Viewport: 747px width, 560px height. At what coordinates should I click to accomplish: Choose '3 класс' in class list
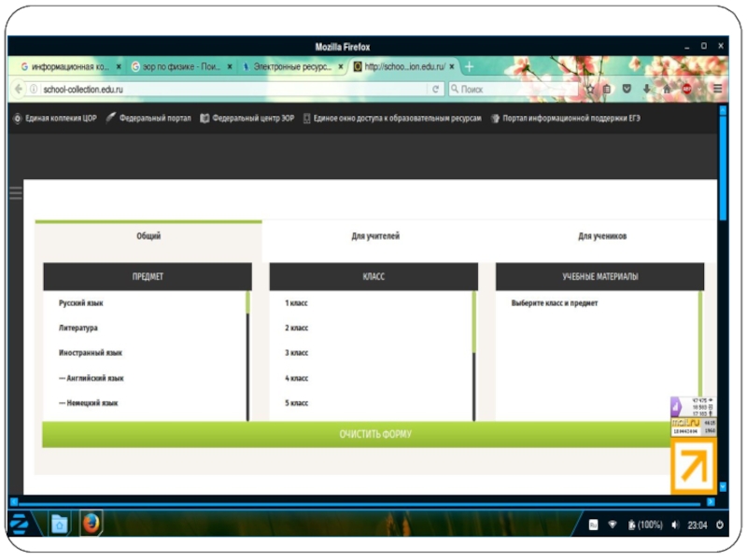(296, 353)
